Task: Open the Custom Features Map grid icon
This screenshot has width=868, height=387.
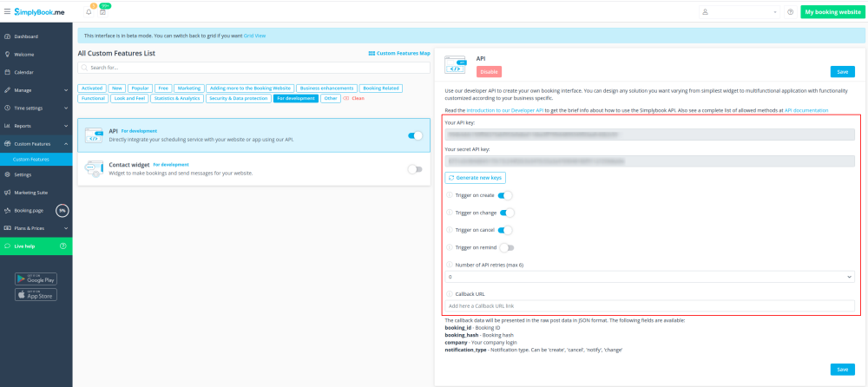Action: click(x=372, y=54)
